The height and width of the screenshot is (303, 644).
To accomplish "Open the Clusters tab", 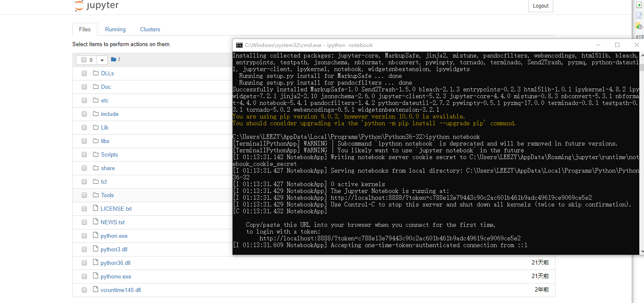I will click(150, 29).
